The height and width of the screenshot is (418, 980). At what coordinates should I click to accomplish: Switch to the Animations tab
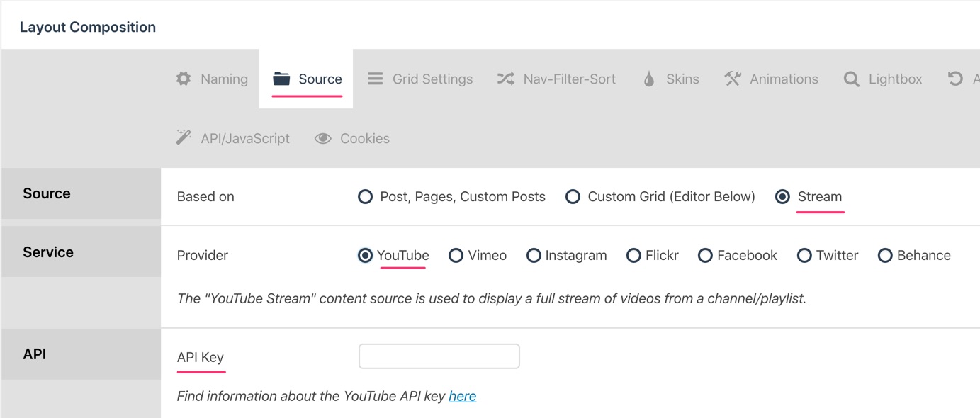point(771,79)
